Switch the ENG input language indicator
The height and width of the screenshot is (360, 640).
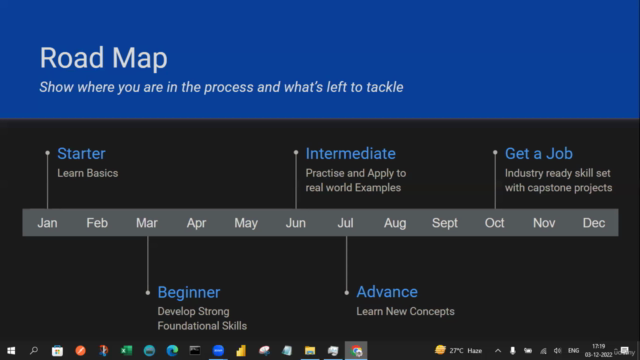[x=573, y=351]
